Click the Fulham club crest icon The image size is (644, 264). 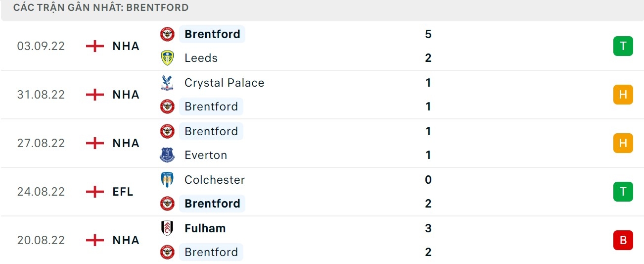click(167, 228)
